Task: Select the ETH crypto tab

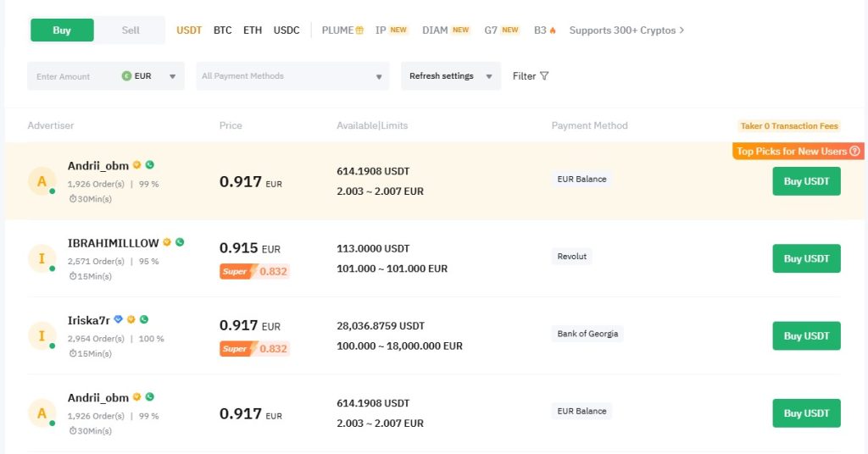Action: point(253,30)
